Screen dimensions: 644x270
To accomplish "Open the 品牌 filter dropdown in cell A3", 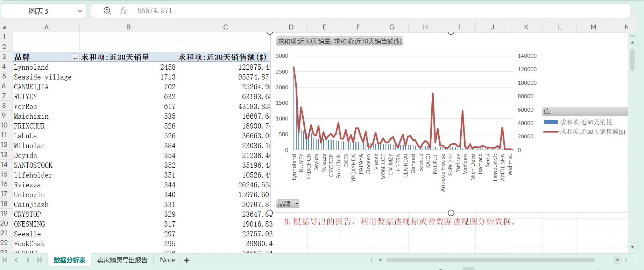I will coord(75,57).
